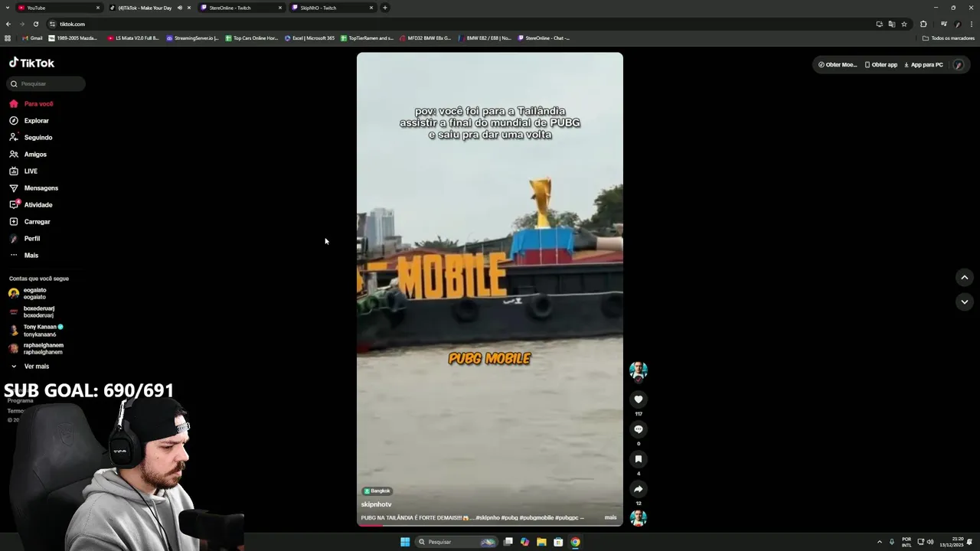The image size is (980, 551).
Task: Open File Explorer in the taskbar
Action: point(541,542)
